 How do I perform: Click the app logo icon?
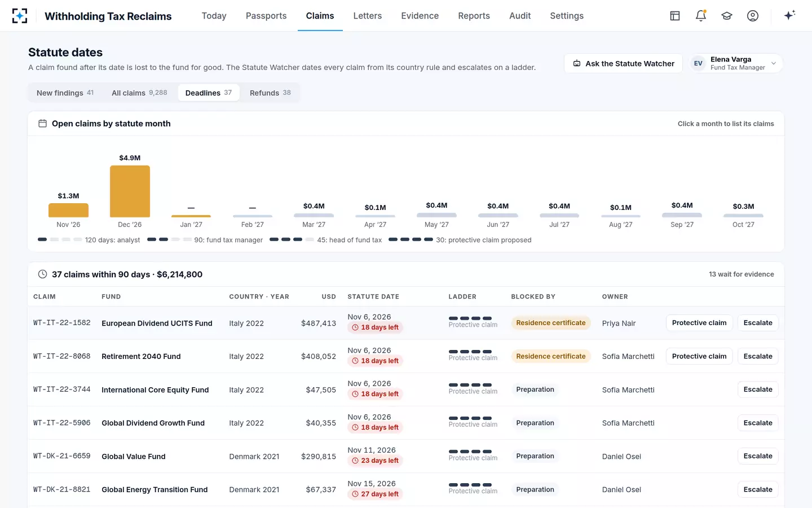(20, 16)
